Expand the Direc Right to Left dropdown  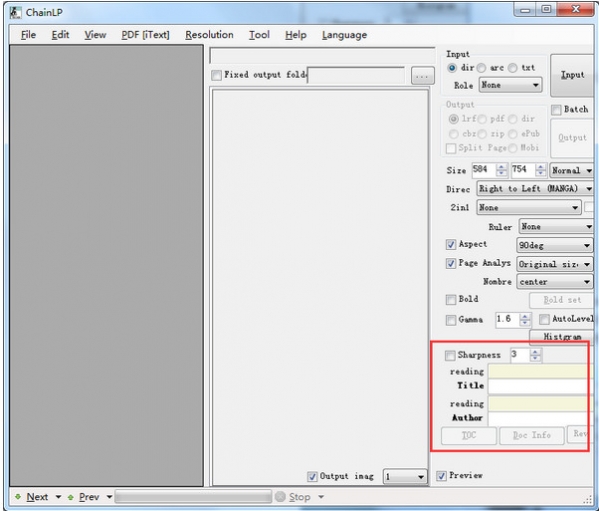534,189
